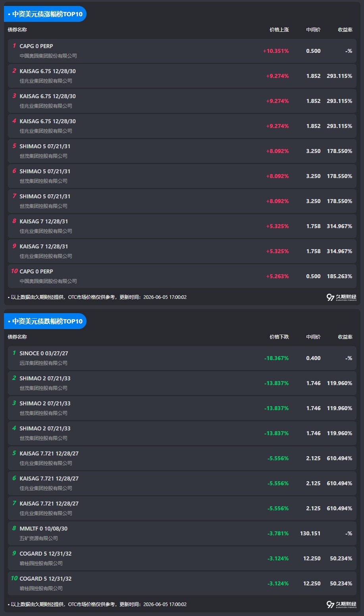Open rank 4 KAISAG 6.75 12/28/30 bond name
364x616 pixels.
[x=48, y=121]
